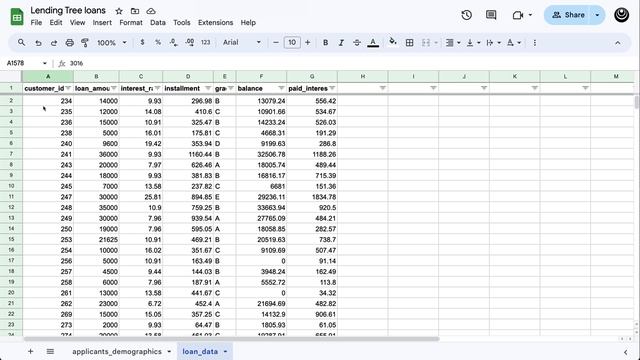Redo the last action
This screenshot has height=360, width=640.
pos(53,42)
